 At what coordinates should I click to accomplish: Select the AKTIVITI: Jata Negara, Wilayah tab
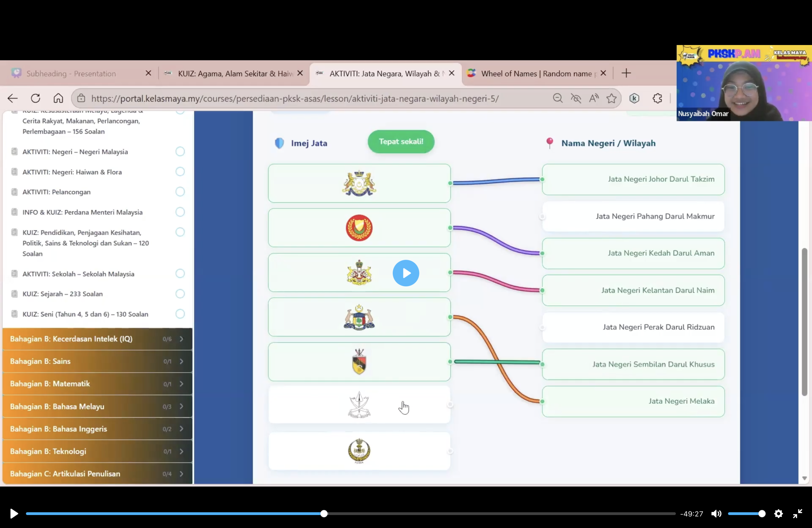[385, 73]
